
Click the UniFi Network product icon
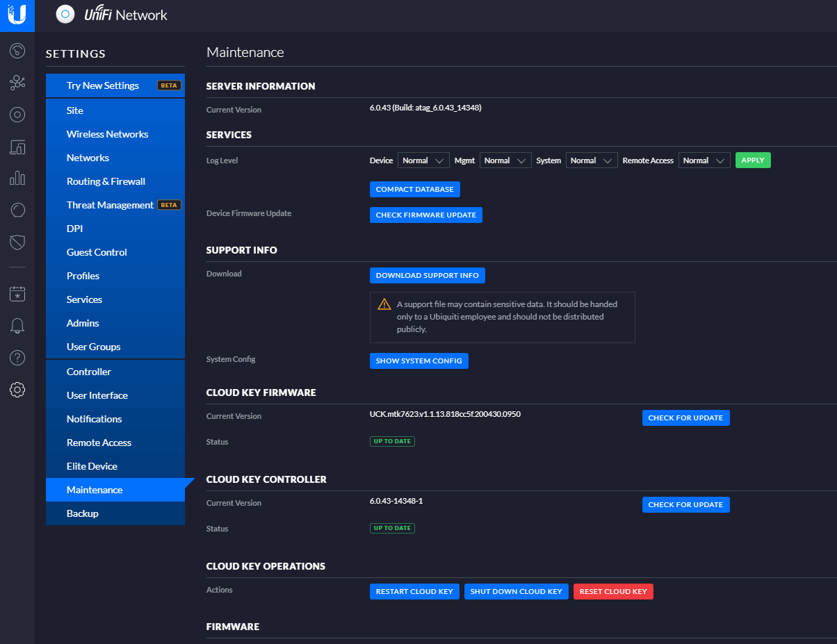[x=65, y=15]
